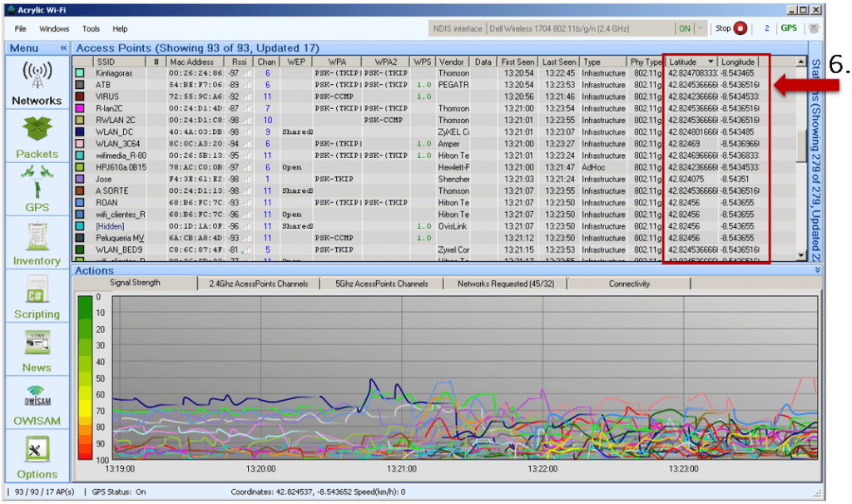Open the Networks section icon
Image resolution: width=852 pixels, height=504 pixels.
pyautogui.click(x=37, y=75)
